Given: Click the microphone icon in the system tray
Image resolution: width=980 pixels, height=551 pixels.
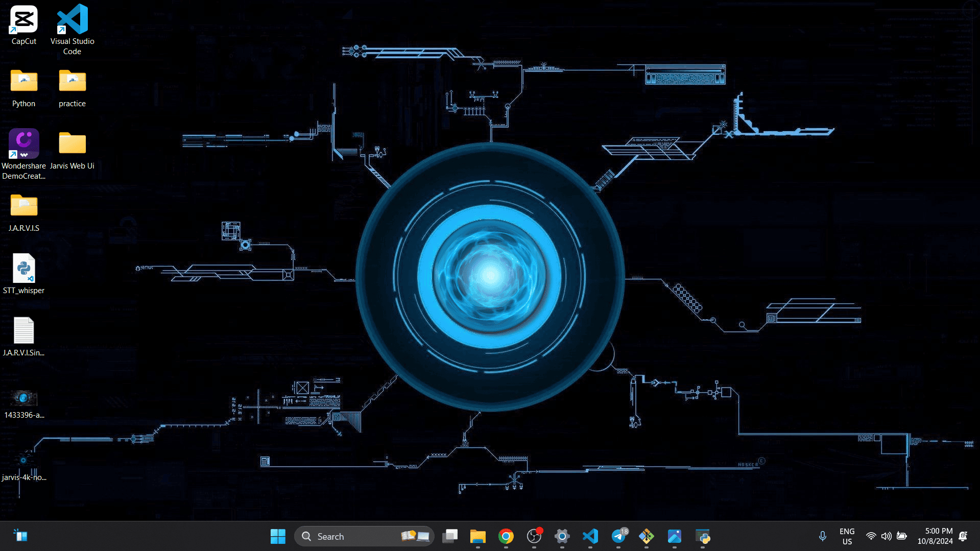Looking at the screenshot, I should coord(822,536).
